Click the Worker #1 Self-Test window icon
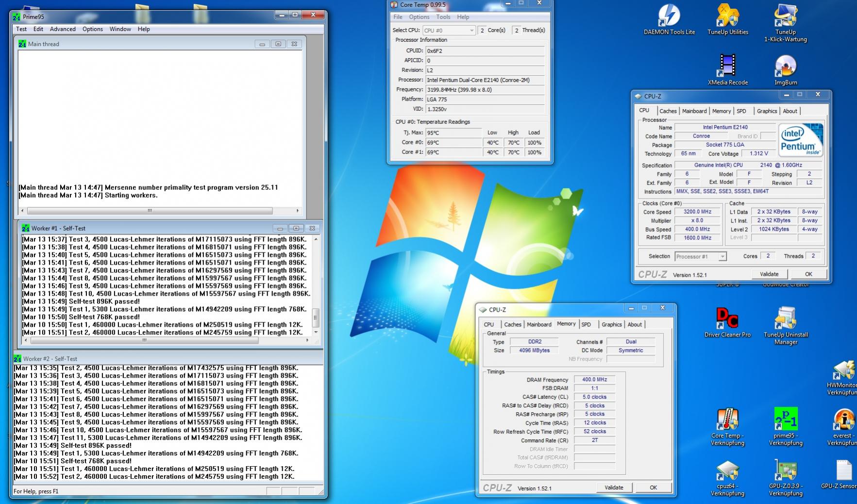The width and height of the screenshot is (857, 504). [26, 228]
